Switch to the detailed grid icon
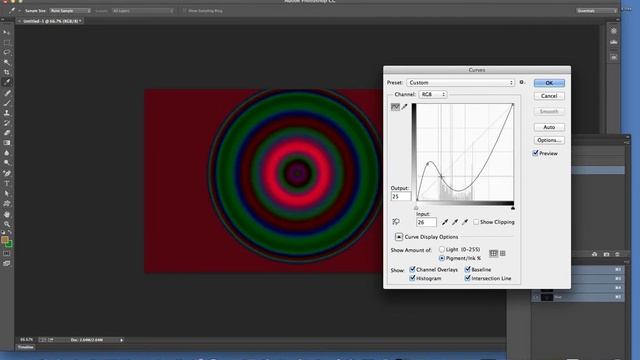Viewport: 640px width, 360px height. click(503, 253)
